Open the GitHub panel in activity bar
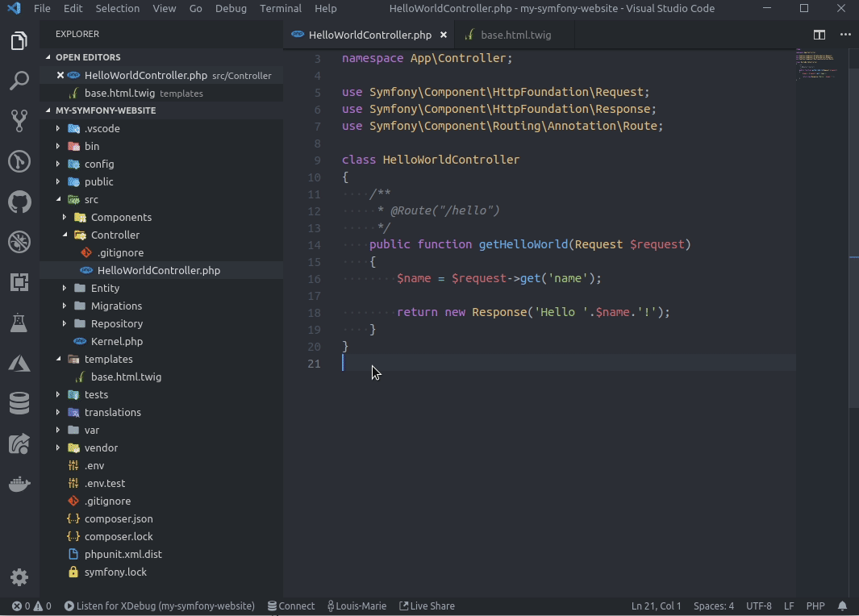859x616 pixels. (x=19, y=202)
